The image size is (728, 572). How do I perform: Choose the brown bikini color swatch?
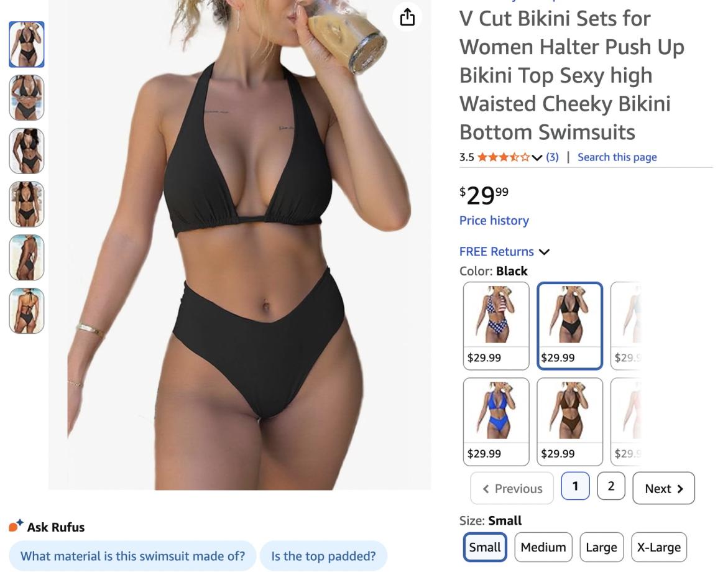coord(569,422)
